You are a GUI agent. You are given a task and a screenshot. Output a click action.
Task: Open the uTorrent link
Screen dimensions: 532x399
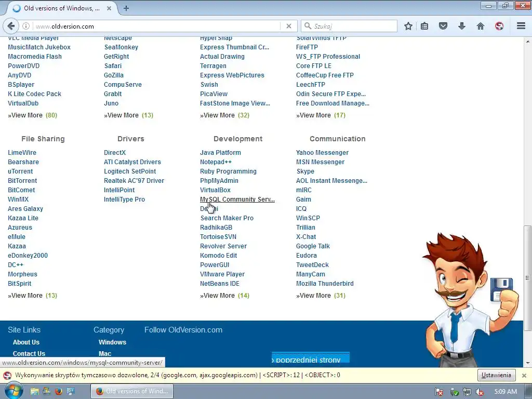coord(20,171)
